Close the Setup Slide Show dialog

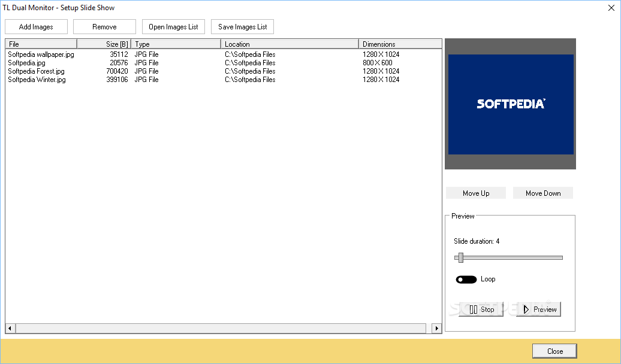(554, 351)
